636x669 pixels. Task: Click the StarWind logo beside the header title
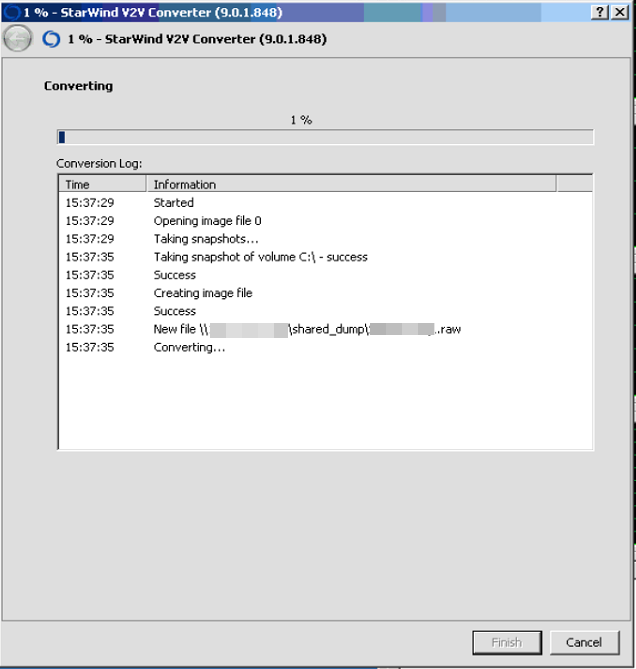(x=51, y=39)
